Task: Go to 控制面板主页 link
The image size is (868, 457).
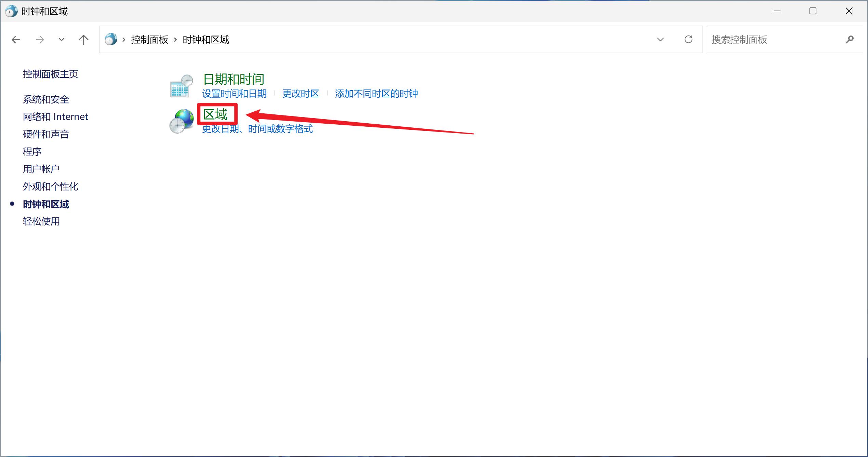Action: (x=51, y=74)
